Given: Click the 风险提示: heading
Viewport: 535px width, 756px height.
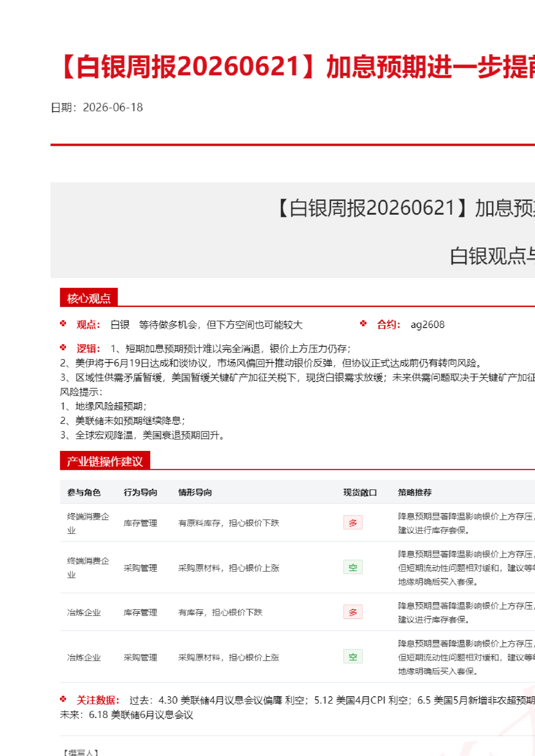Looking at the screenshot, I should pyautogui.click(x=81, y=391).
